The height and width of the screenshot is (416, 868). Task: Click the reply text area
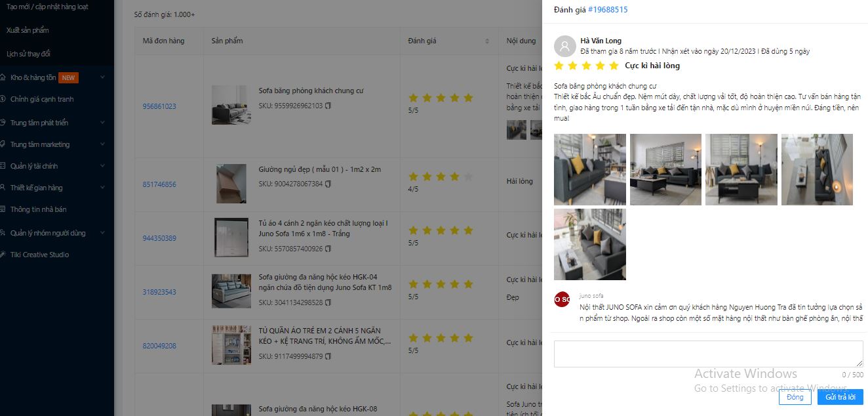[x=708, y=354]
